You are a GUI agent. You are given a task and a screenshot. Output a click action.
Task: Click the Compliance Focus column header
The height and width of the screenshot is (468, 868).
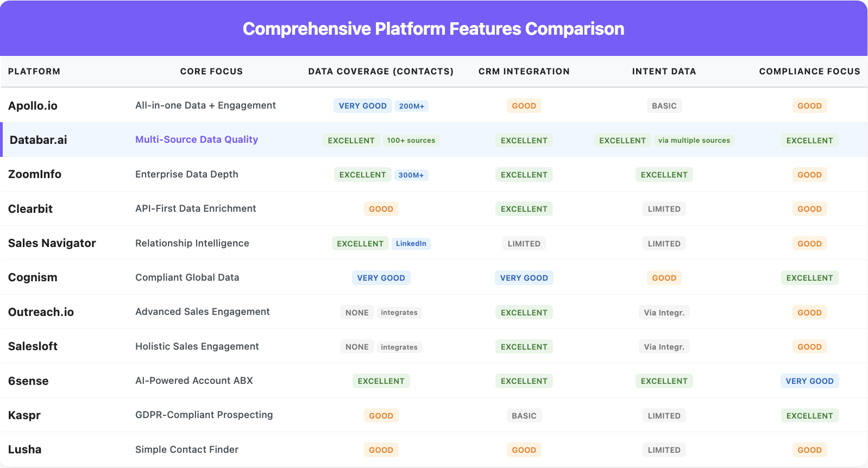[809, 71]
